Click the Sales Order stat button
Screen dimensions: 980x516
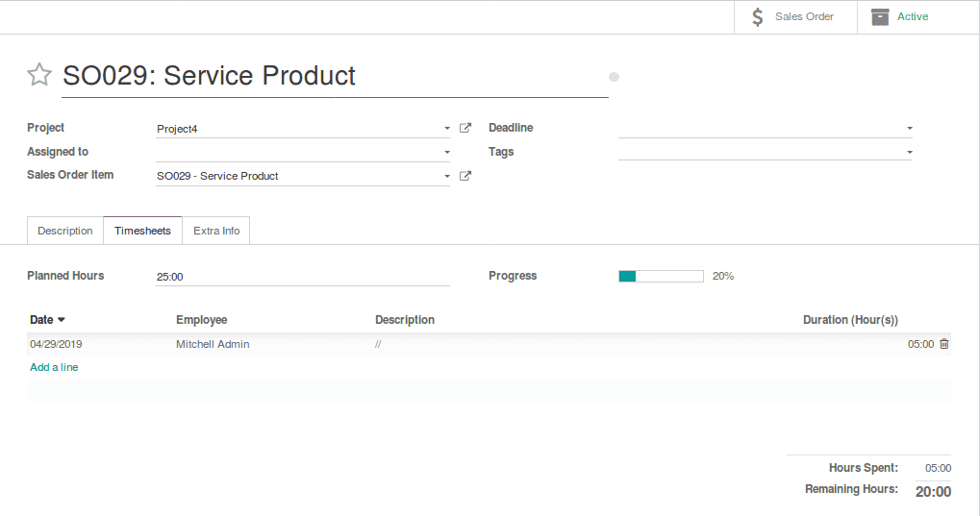pyautogui.click(x=795, y=17)
